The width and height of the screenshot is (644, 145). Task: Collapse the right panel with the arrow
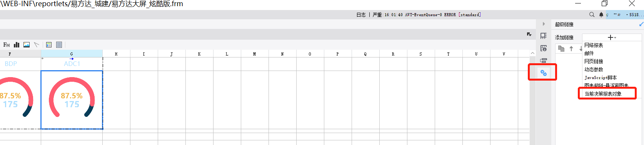pyautogui.click(x=544, y=24)
